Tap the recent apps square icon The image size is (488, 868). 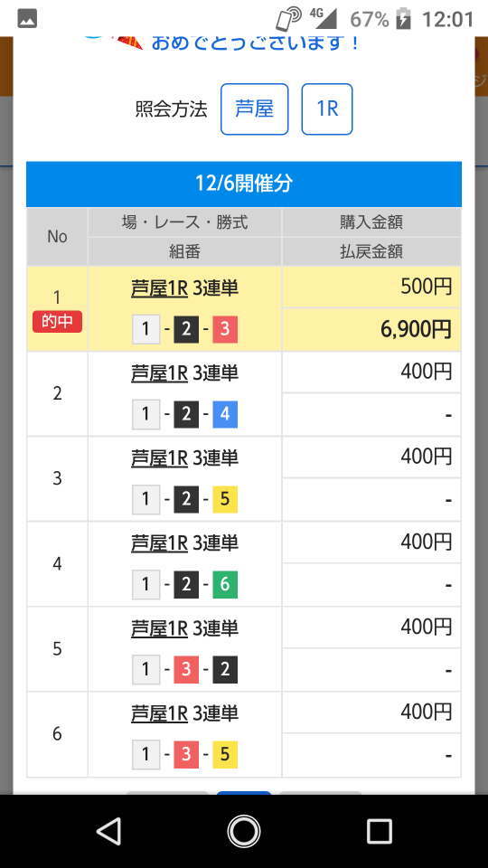pyautogui.click(x=379, y=831)
